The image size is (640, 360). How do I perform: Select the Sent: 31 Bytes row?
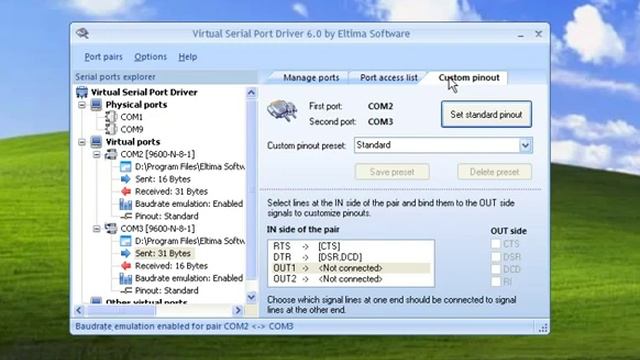tap(163, 253)
